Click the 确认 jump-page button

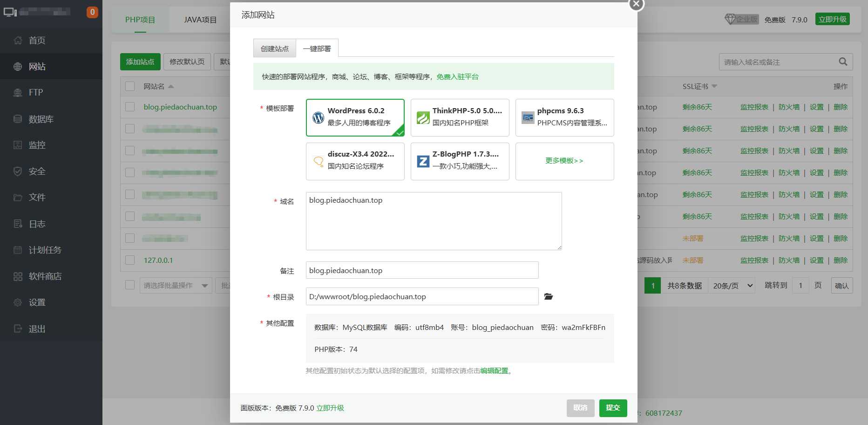(x=841, y=286)
